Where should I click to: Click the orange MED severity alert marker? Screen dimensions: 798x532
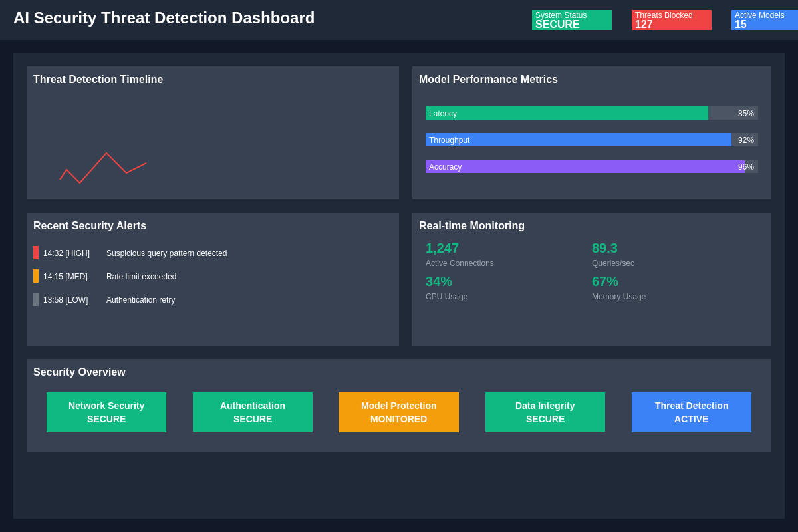click(x=36, y=276)
